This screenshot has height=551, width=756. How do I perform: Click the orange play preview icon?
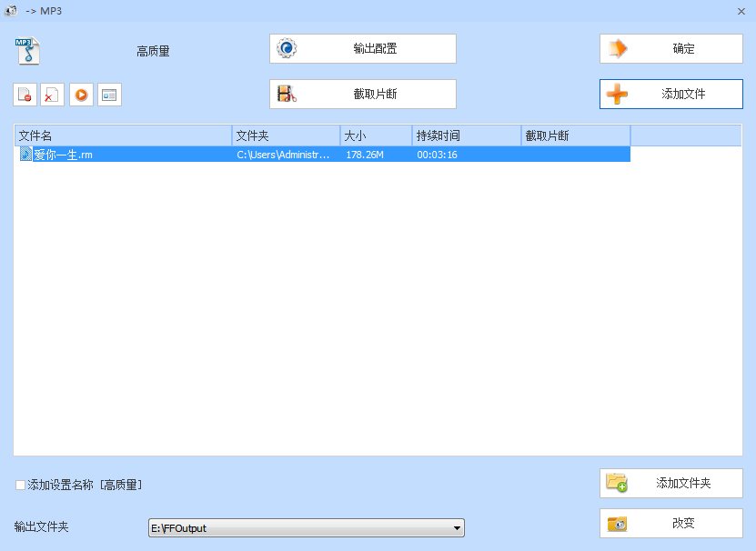(x=82, y=95)
